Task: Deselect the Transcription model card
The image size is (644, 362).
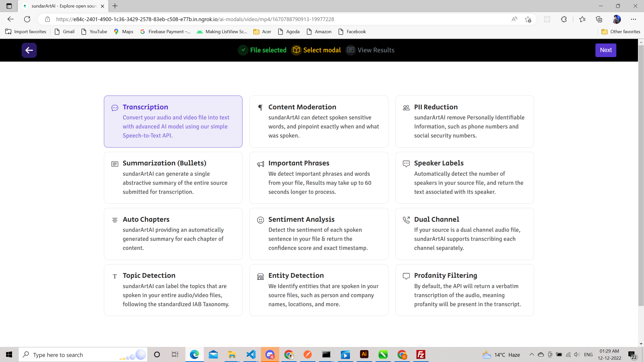Action: [x=173, y=121]
